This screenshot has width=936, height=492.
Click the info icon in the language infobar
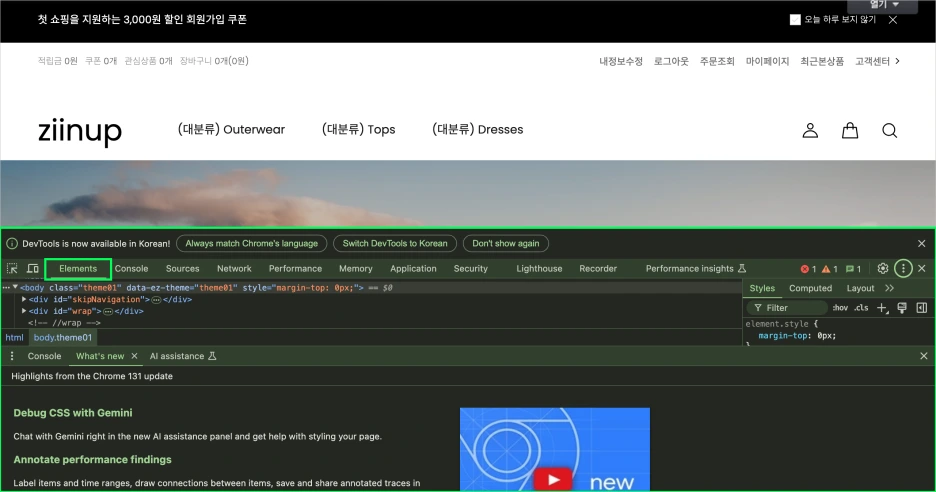pos(12,244)
